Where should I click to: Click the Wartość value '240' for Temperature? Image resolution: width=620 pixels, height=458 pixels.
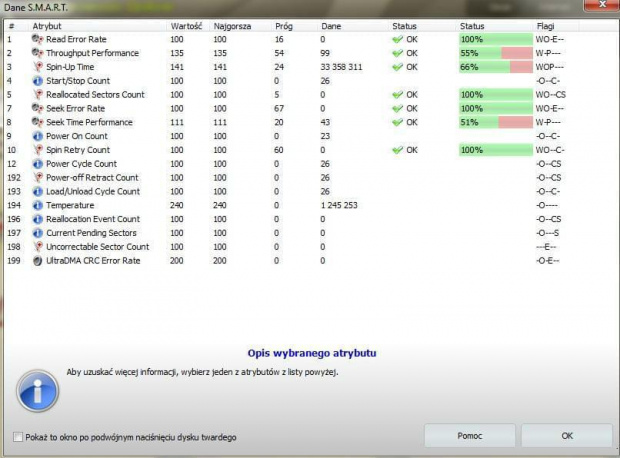click(x=177, y=205)
